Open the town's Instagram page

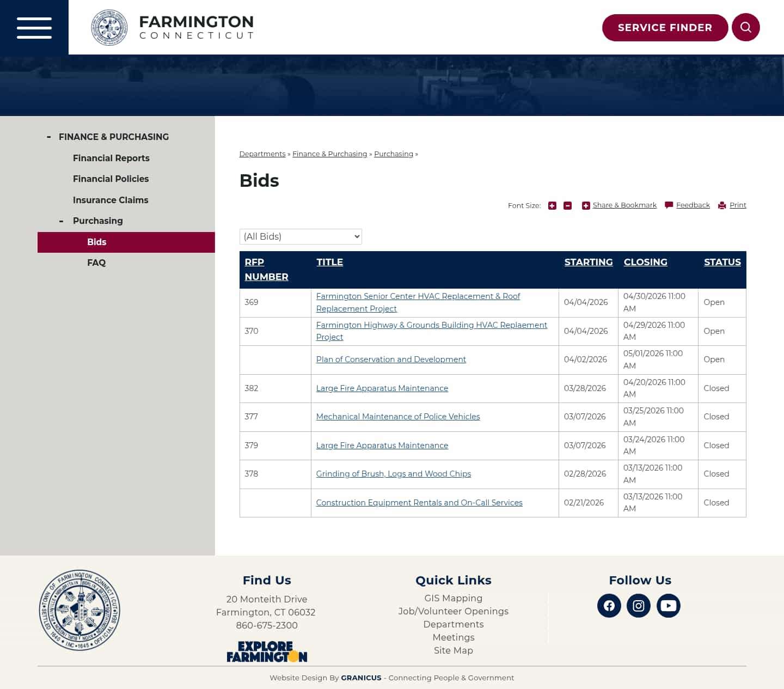[639, 605]
